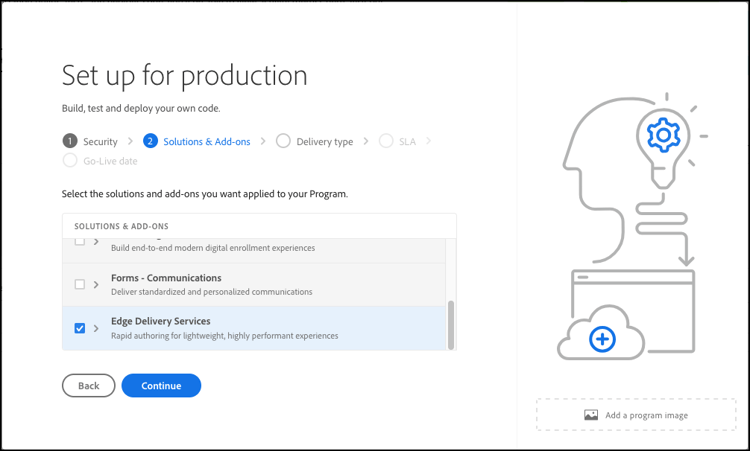Click Add a program image area
Screen dimensions: 750x451
636,415
